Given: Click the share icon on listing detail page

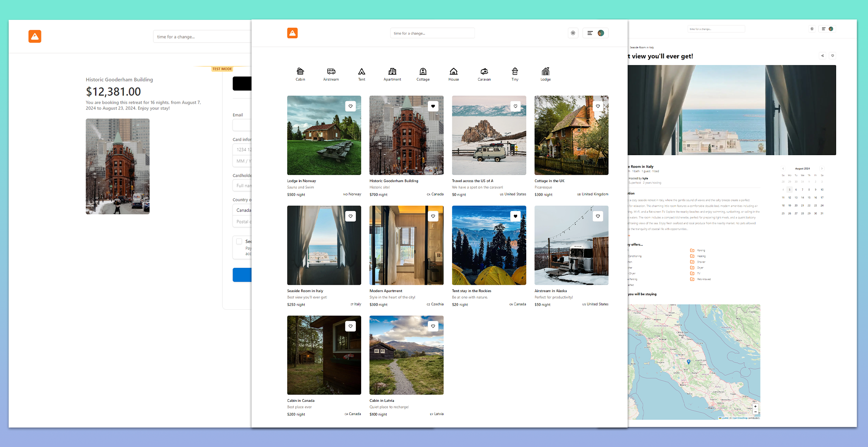Looking at the screenshot, I should [822, 55].
